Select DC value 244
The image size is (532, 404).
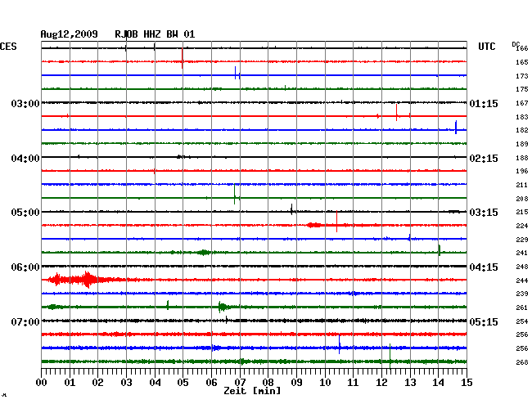click(522, 281)
